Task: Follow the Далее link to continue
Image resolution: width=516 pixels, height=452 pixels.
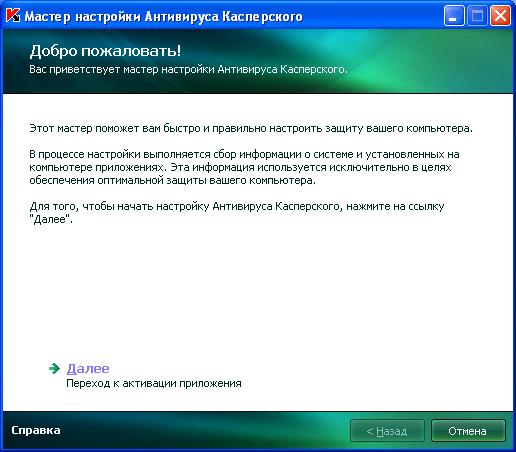Action: pyautogui.click(x=88, y=368)
